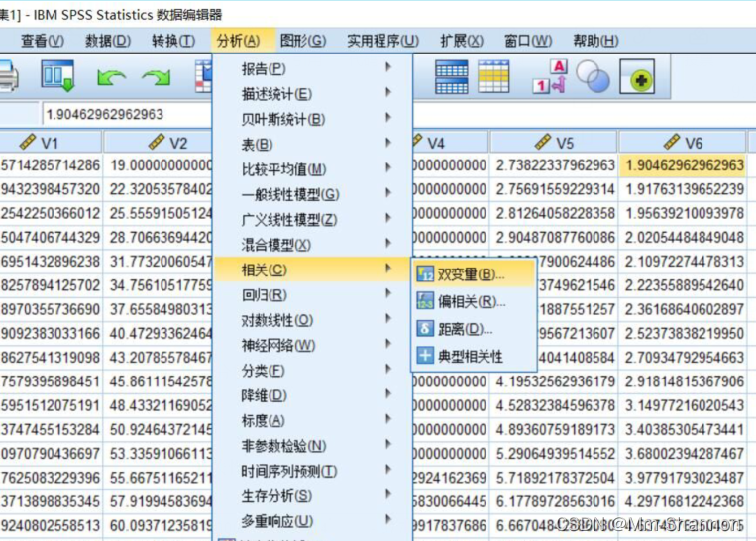The image size is (756, 541).
Task: Open the 扩展(X) menu
Action: pyautogui.click(x=462, y=41)
